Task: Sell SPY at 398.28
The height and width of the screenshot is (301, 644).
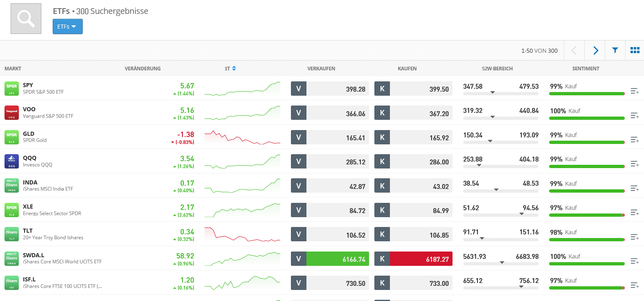Action: pyautogui.click(x=330, y=89)
